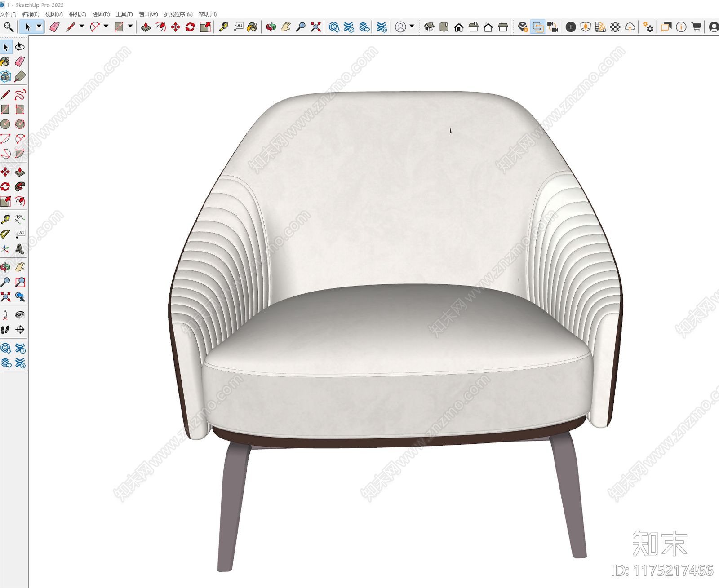Open the 扩展程序(x) menu

click(x=178, y=14)
